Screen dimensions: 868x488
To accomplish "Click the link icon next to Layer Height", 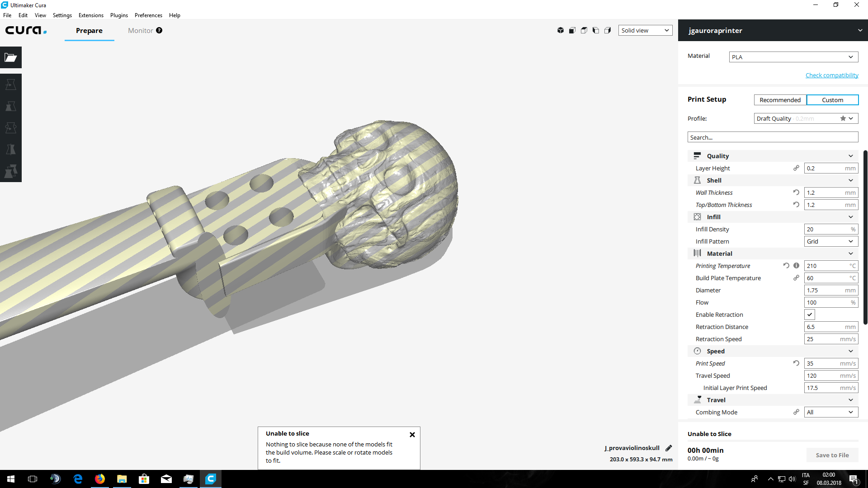I will click(x=796, y=168).
